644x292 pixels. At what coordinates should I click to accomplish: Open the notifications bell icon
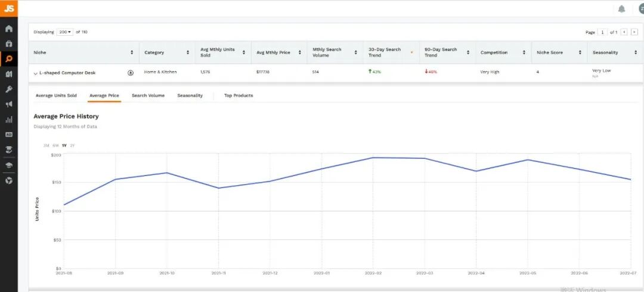[621, 8]
